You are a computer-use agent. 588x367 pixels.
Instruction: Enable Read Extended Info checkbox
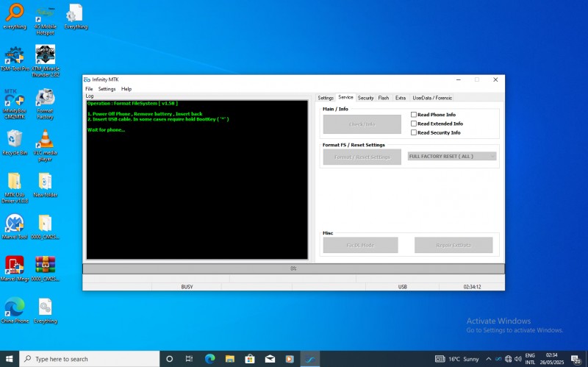[x=414, y=124]
